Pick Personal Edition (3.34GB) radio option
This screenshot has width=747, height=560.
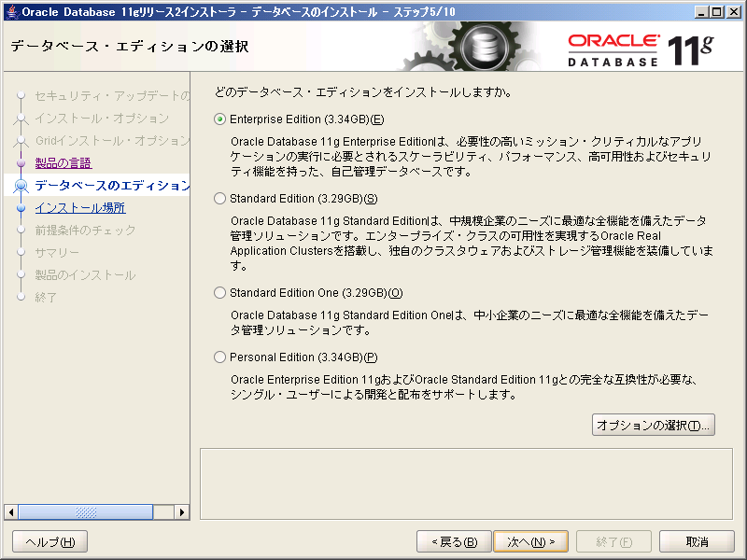tap(220, 357)
